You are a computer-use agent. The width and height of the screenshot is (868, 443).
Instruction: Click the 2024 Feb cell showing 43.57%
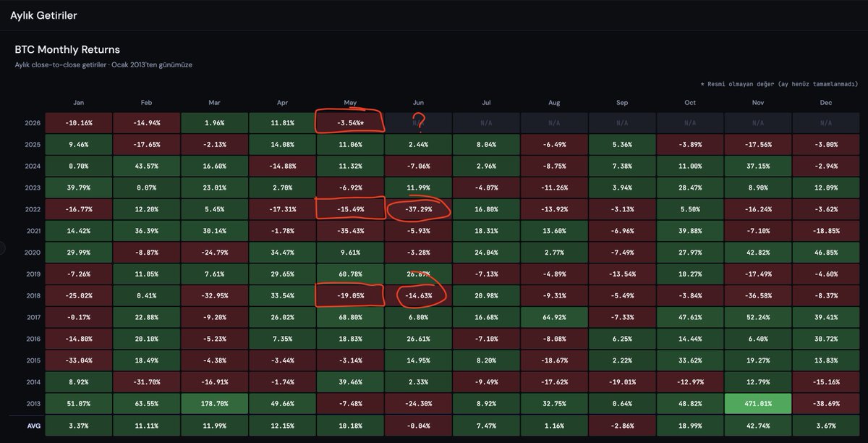click(146, 165)
